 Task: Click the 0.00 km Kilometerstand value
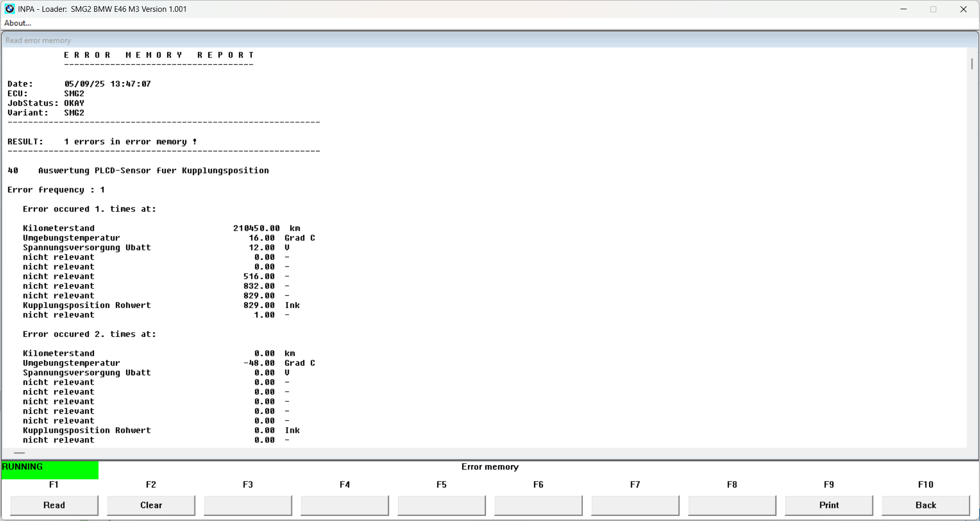pos(275,354)
